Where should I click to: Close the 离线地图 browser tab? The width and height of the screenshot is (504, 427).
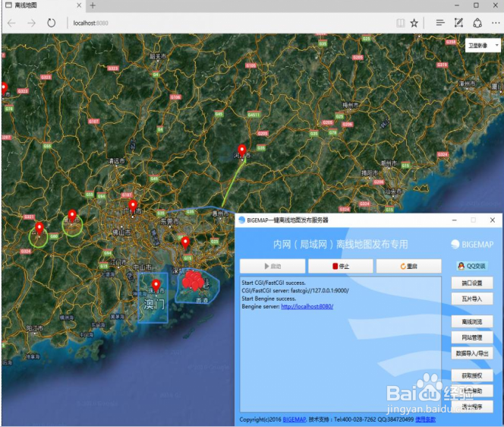tap(79, 5)
